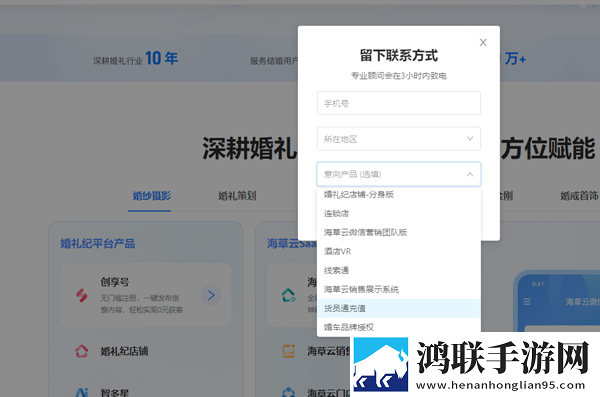The height and width of the screenshot is (397, 600).
Task: Click the 手机号 input field
Action: tap(399, 103)
